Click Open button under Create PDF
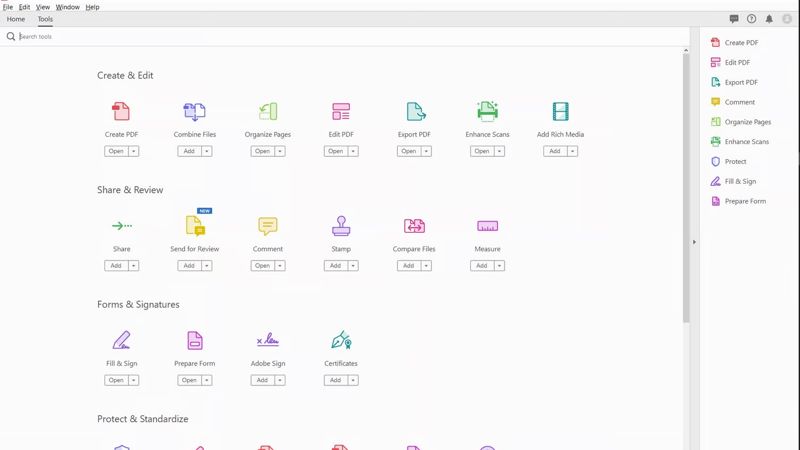The height and width of the screenshot is (450, 800). click(116, 151)
